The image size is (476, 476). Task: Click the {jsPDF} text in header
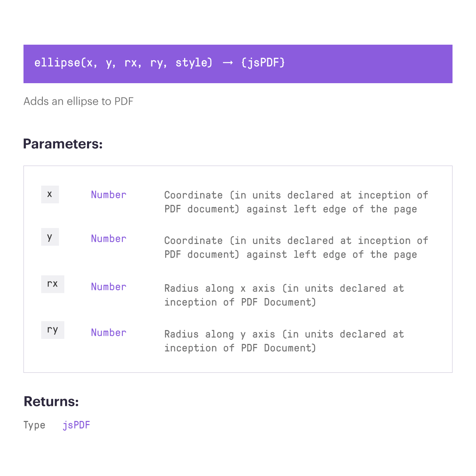coord(263,63)
